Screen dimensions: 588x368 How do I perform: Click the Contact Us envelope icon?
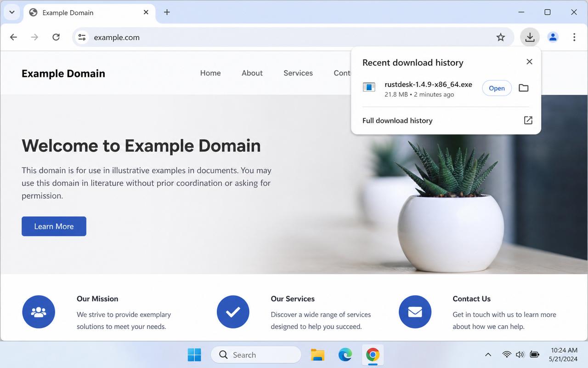click(x=415, y=312)
